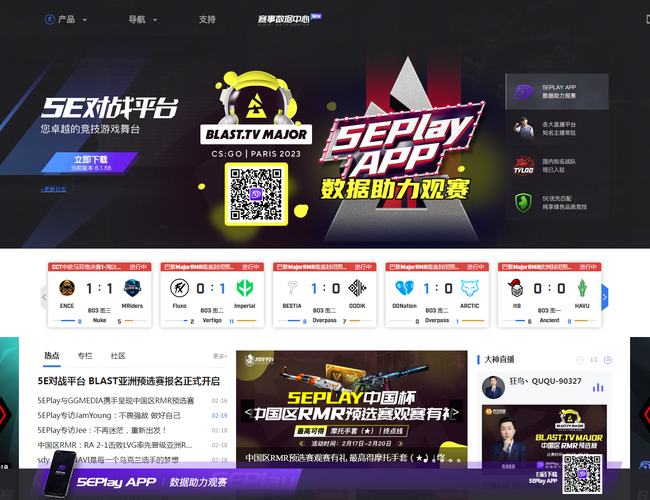The image size is (650, 500).
Task: Open the 5EPLAY APP sidebar icon
Action: tap(523, 92)
